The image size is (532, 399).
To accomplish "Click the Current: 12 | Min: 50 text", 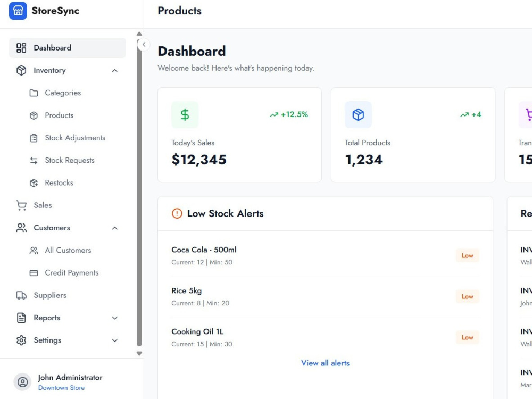I will click(202, 262).
